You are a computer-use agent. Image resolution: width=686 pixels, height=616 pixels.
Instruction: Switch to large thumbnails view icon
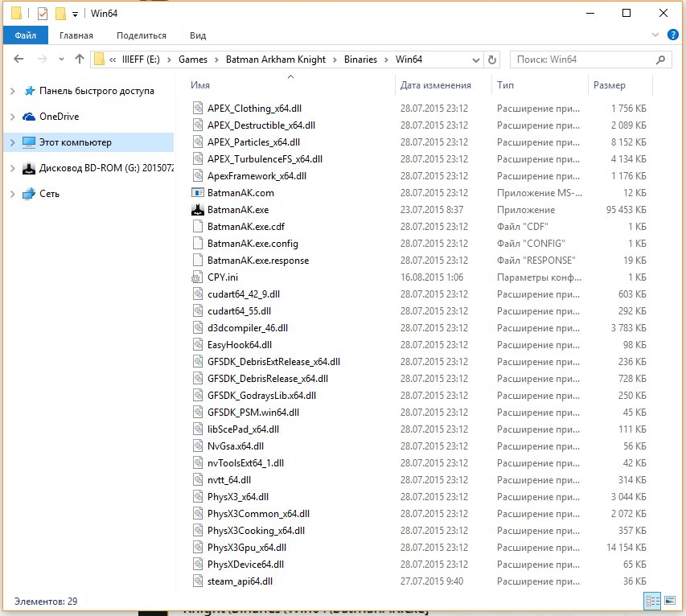(x=671, y=602)
